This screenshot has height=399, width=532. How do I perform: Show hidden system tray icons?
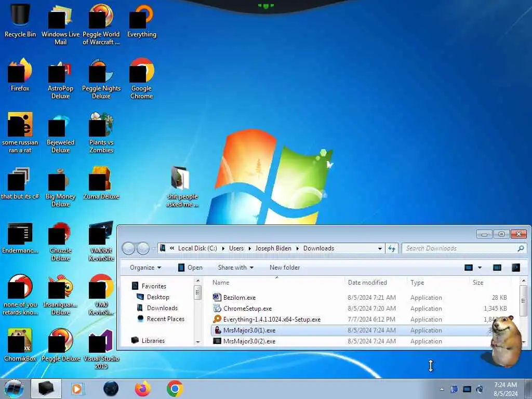442,389
